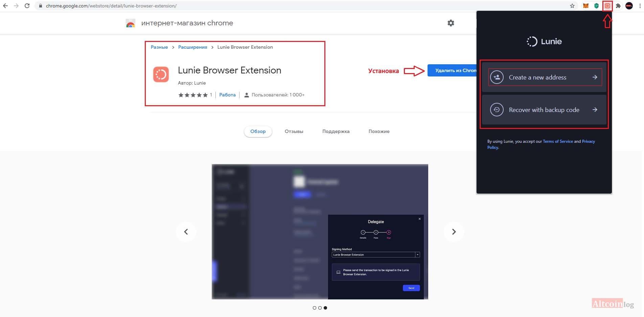
Task: Go to the Расширения breadcrumb
Action: [192, 47]
